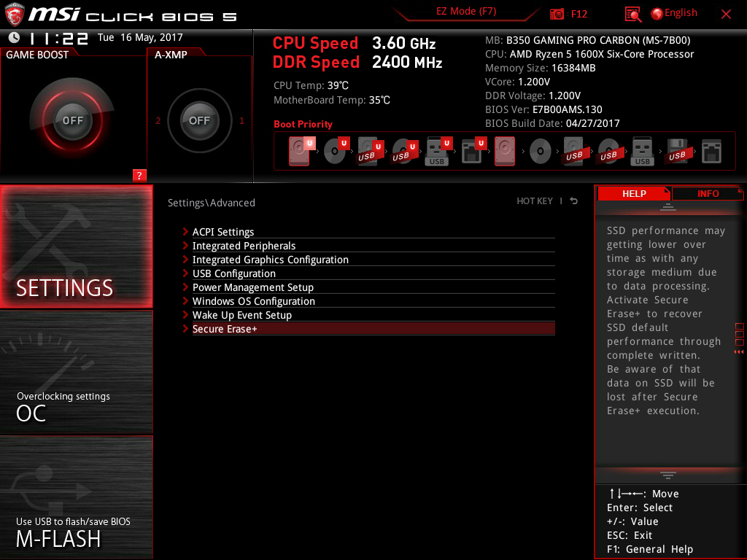Select the last network boot icon without badge
This screenshot has width=747, height=560.
point(711,152)
